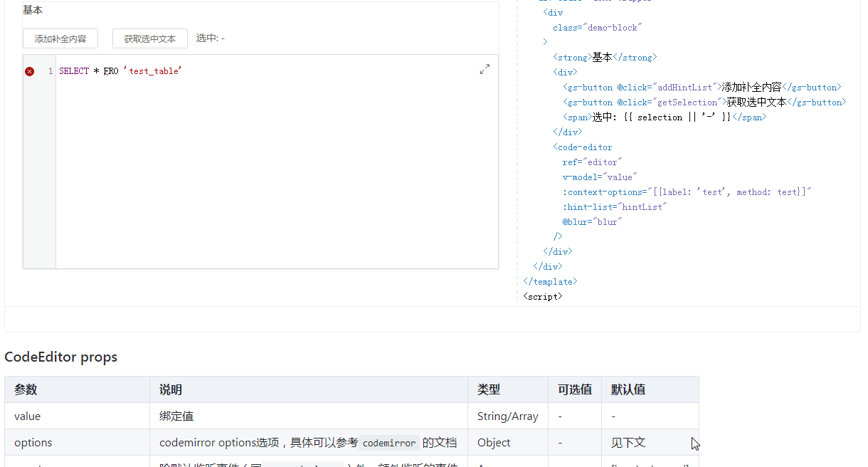Click the <script> tag line

542,297
